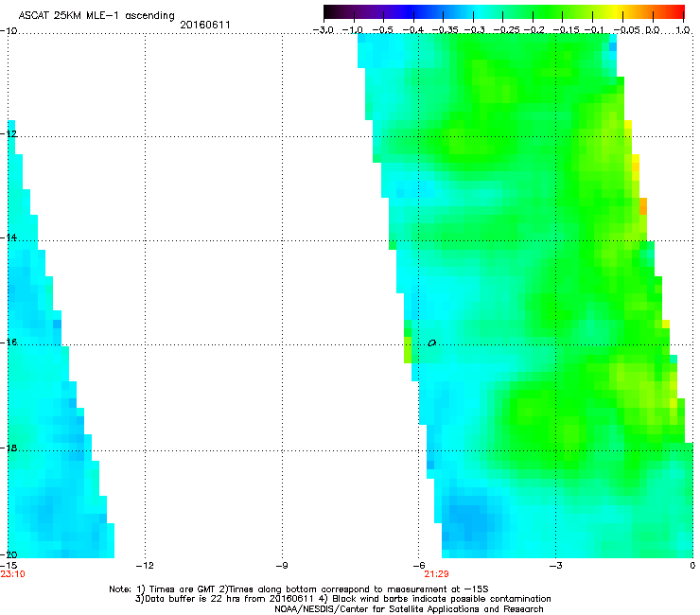The width and height of the screenshot is (700, 615).
Task: Click the longitude label '-12' on the bottom axis
Action: (x=145, y=566)
